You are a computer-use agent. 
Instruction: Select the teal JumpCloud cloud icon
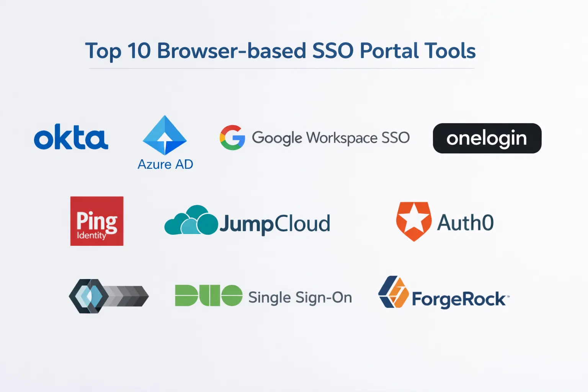click(x=191, y=221)
